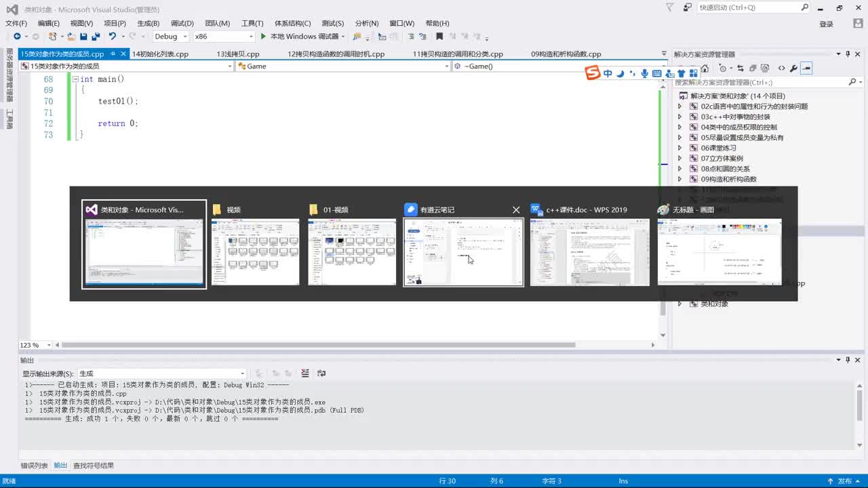Select the c++课件.doc WPS thumbnail
868x488 pixels.
pyautogui.click(x=589, y=252)
